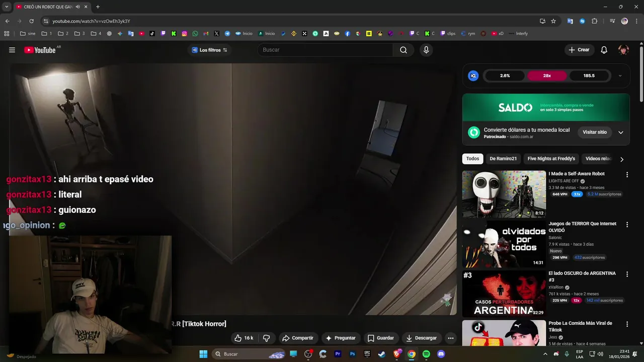Click the Compartir button

click(298, 338)
